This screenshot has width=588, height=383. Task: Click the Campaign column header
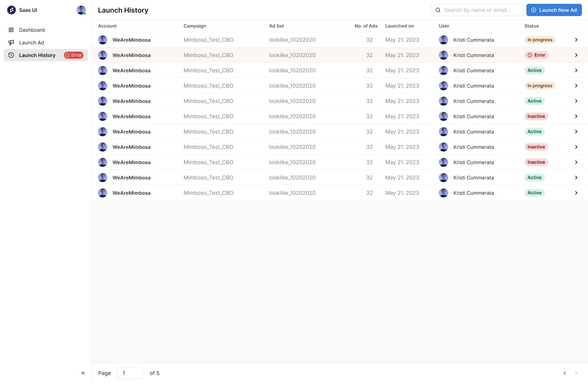tap(195, 26)
